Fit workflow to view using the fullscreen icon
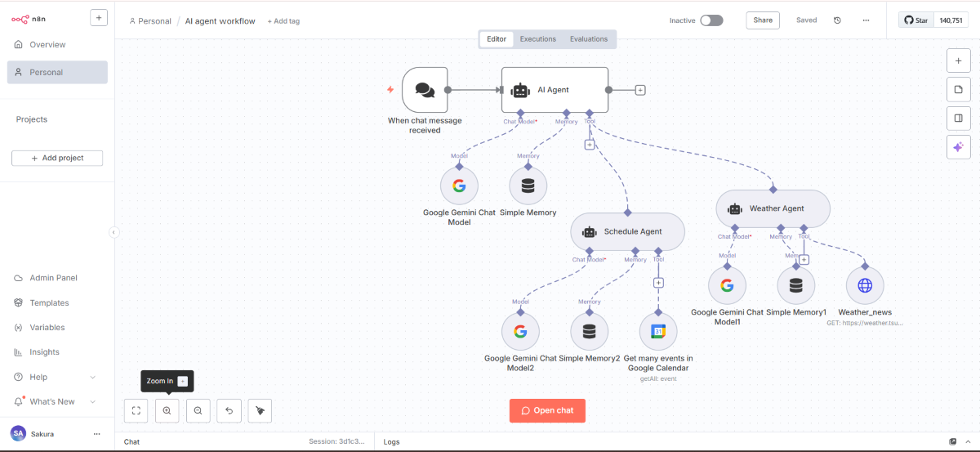This screenshot has height=452, width=980. tap(136, 410)
